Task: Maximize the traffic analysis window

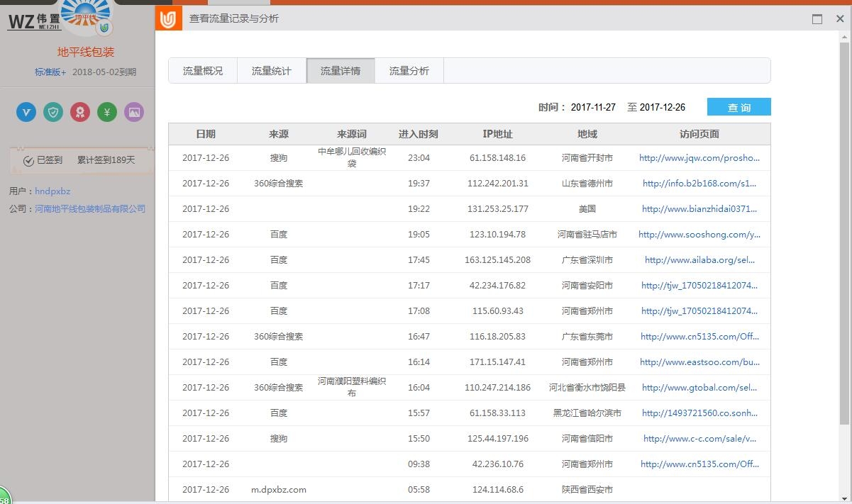Action: tap(817, 19)
